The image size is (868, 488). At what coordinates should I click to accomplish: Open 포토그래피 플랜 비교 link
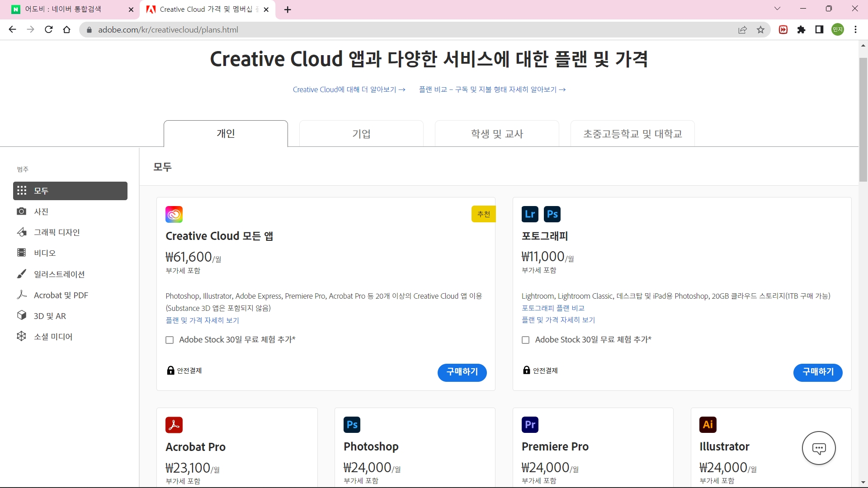pos(553,308)
